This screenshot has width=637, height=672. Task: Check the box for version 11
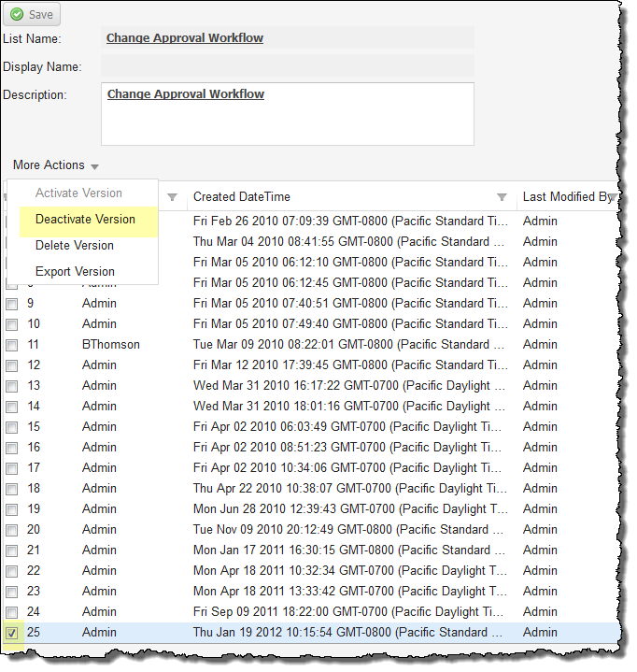[11, 345]
